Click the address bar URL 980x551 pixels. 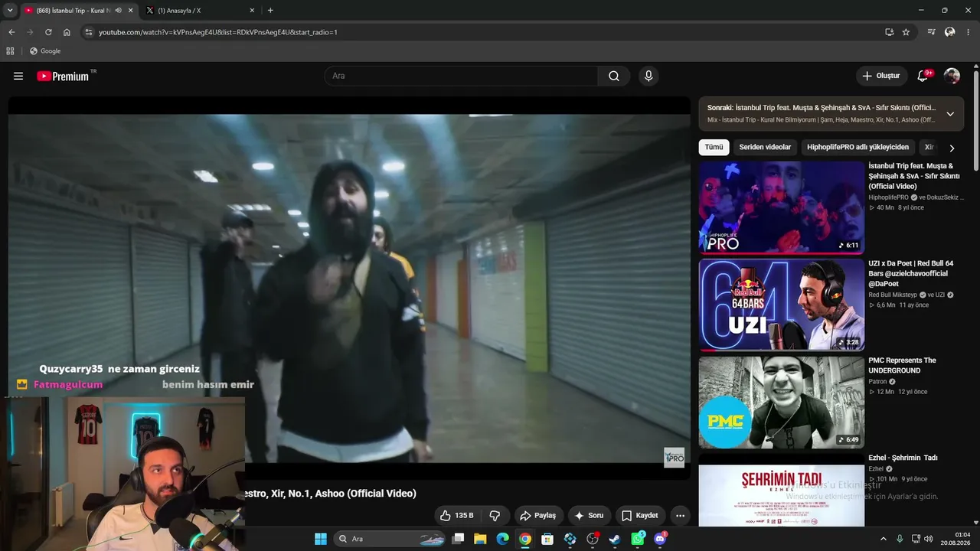217,32
